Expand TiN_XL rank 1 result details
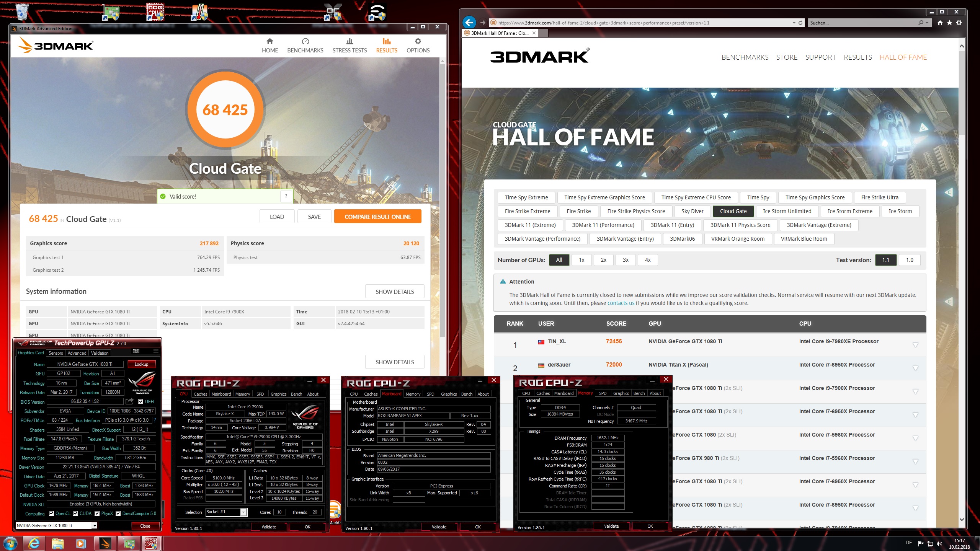Viewport: 980px width, 551px height. pyautogui.click(x=915, y=345)
